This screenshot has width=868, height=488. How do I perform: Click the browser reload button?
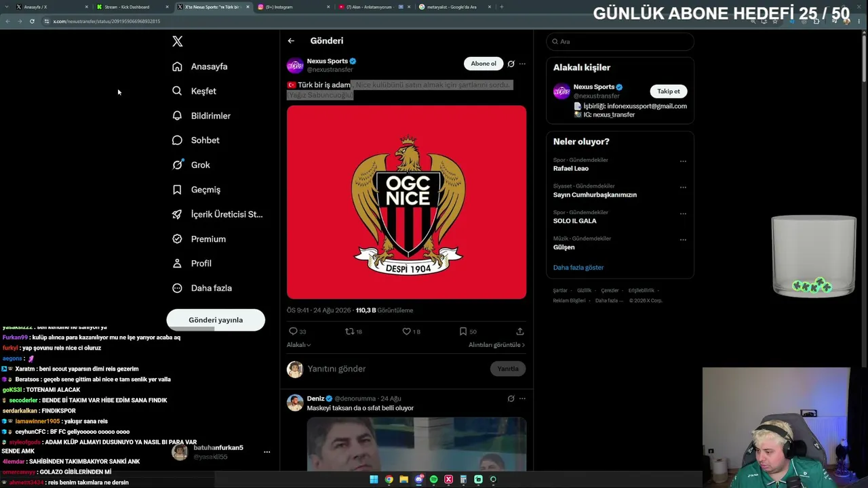[32, 21]
